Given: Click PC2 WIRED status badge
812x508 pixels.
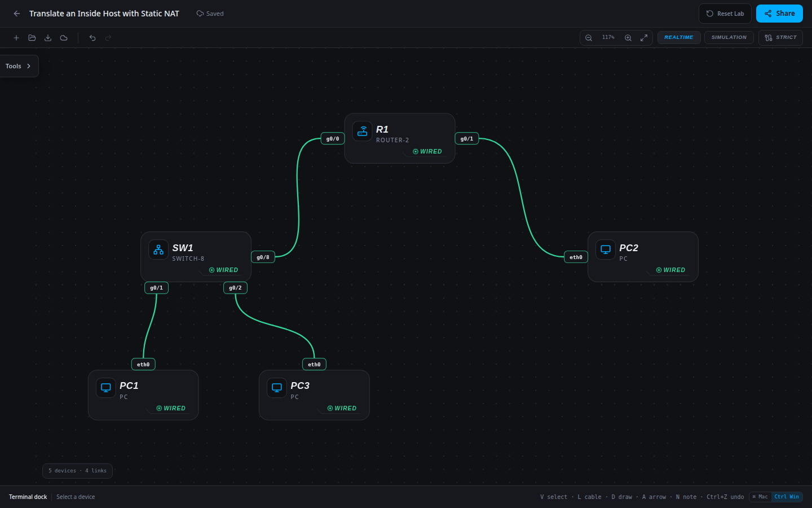Looking at the screenshot, I should pyautogui.click(x=670, y=270).
